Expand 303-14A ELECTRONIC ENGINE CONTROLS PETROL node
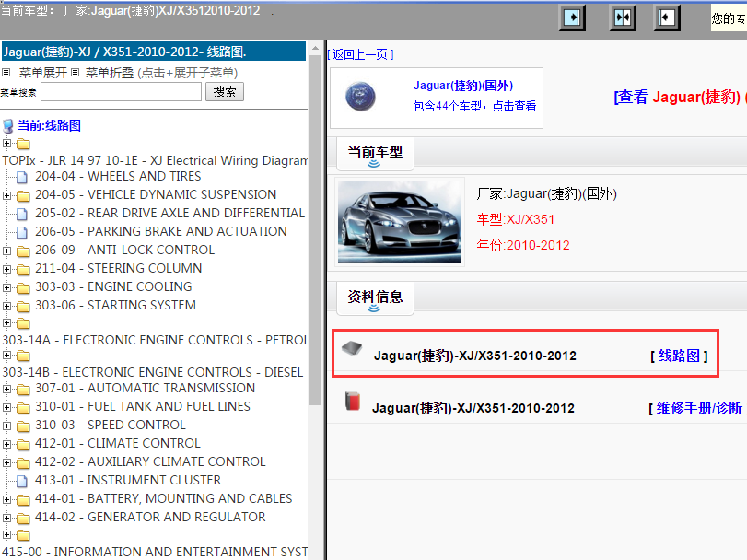The image size is (747, 560). tap(6, 322)
